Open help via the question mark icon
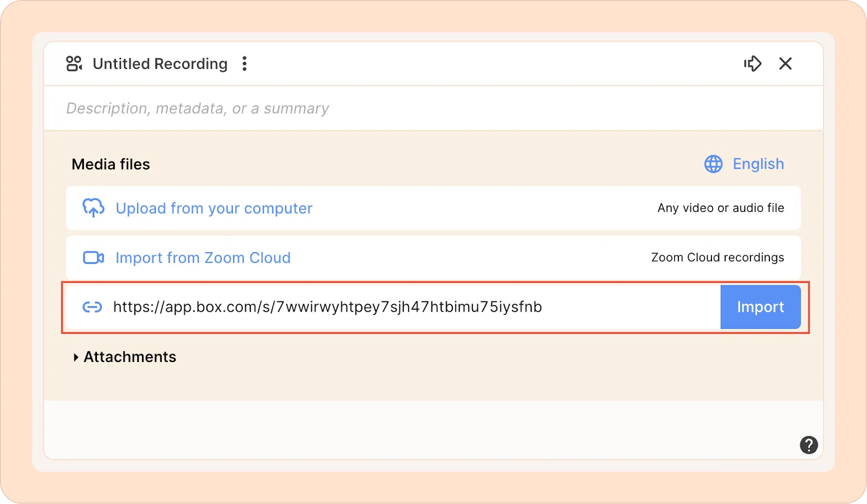Screen dimensions: 867x504 click(808, 445)
